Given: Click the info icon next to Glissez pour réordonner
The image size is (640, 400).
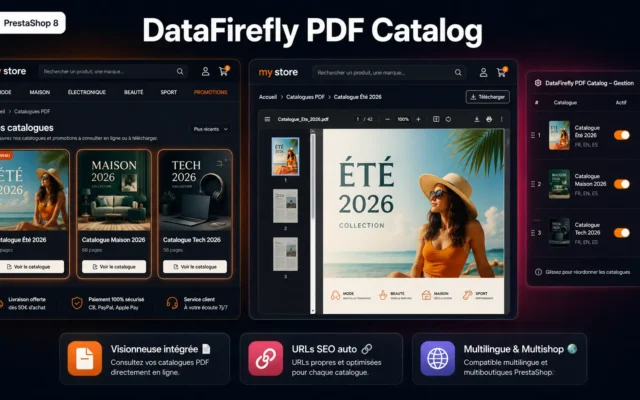Looking at the screenshot, I should pyautogui.click(x=538, y=272).
